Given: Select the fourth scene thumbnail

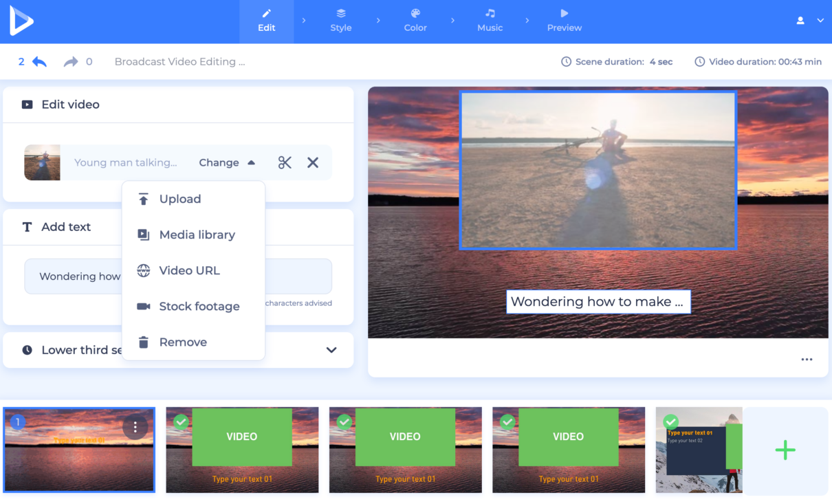Looking at the screenshot, I should tap(568, 450).
